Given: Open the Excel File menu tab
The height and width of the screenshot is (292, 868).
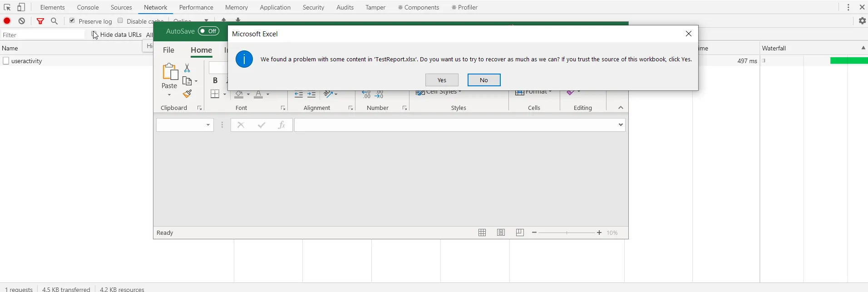Looking at the screenshot, I should (168, 50).
